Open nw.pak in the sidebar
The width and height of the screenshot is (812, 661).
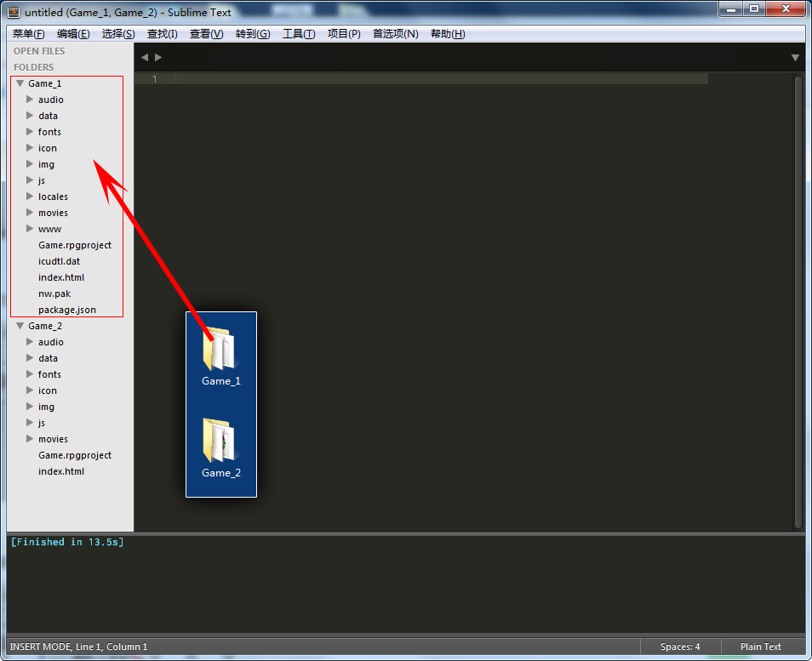54,293
